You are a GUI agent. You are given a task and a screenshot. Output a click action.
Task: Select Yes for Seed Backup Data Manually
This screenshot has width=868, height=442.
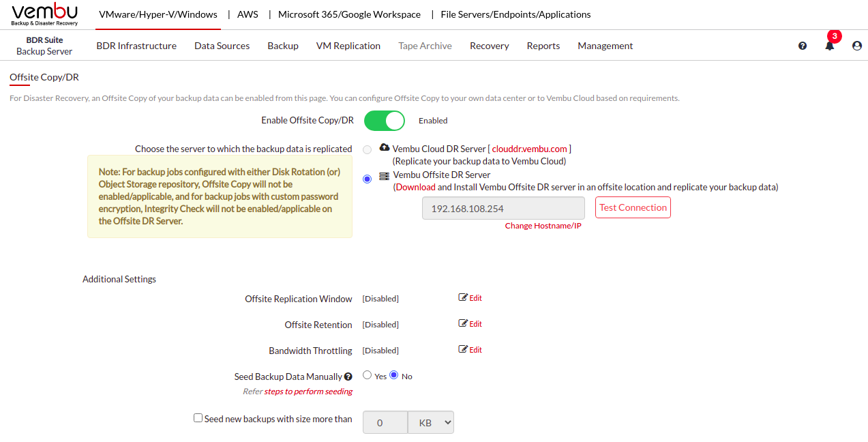[368, 375]
